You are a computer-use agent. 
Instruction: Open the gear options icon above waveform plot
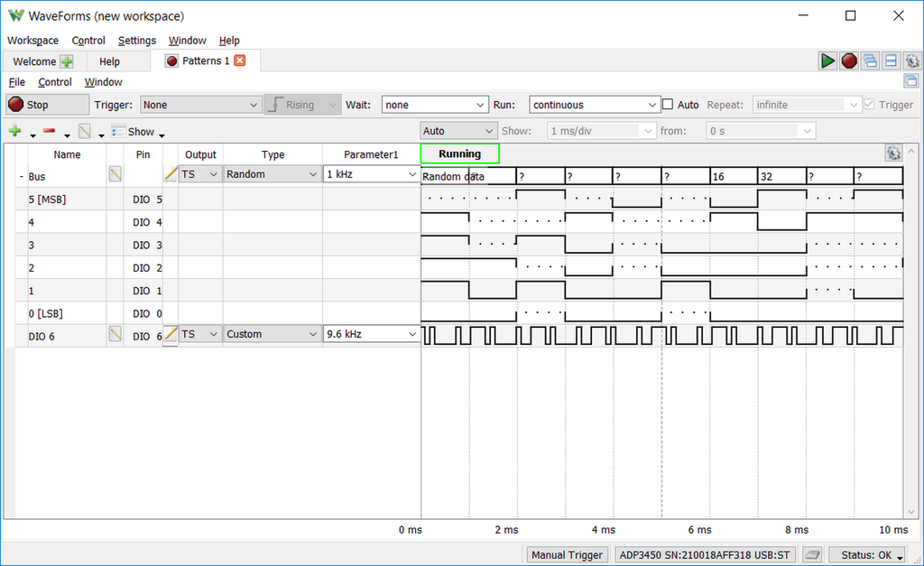coord(893,153)
